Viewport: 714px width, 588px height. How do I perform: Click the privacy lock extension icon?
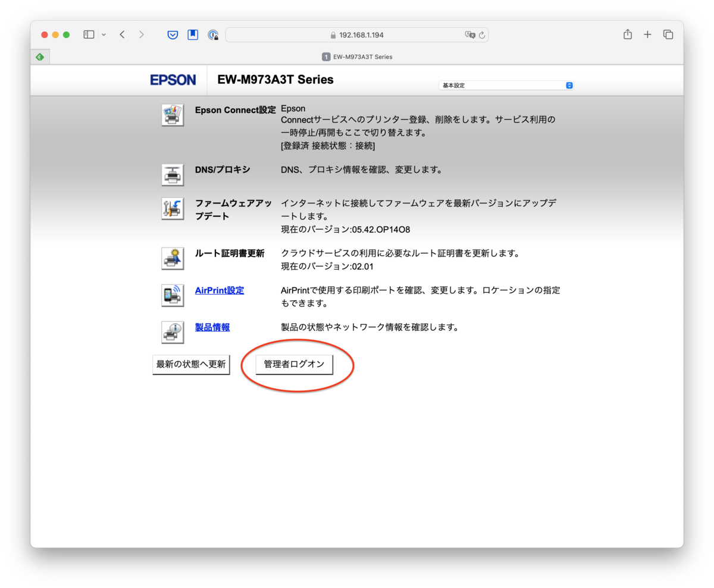213,35
